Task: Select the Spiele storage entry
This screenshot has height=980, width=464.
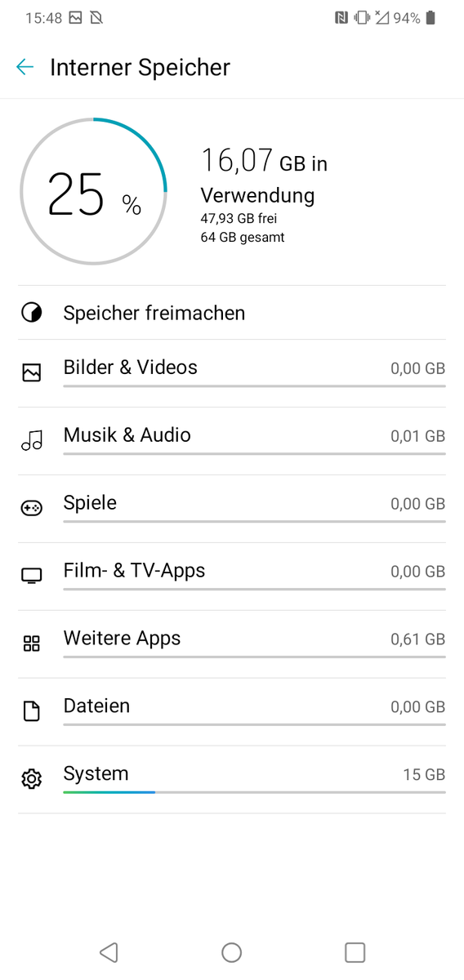Action: coord(232,509)
